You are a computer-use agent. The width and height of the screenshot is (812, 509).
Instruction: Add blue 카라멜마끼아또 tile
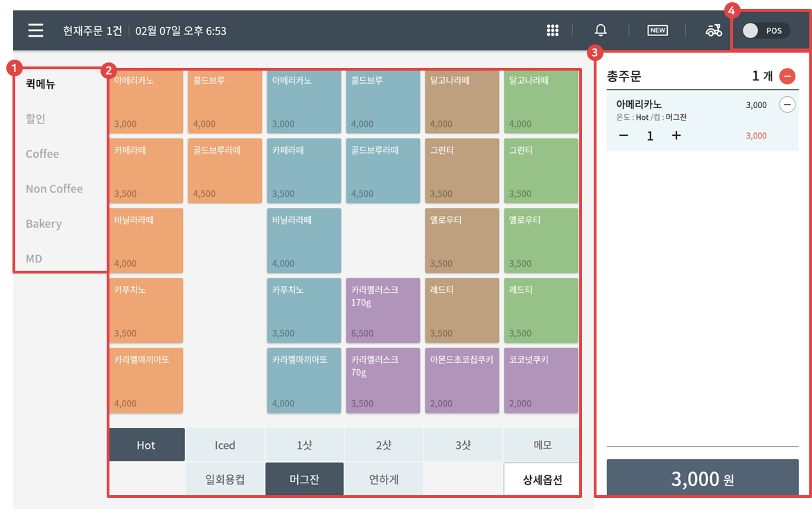(x=304, y=380)
